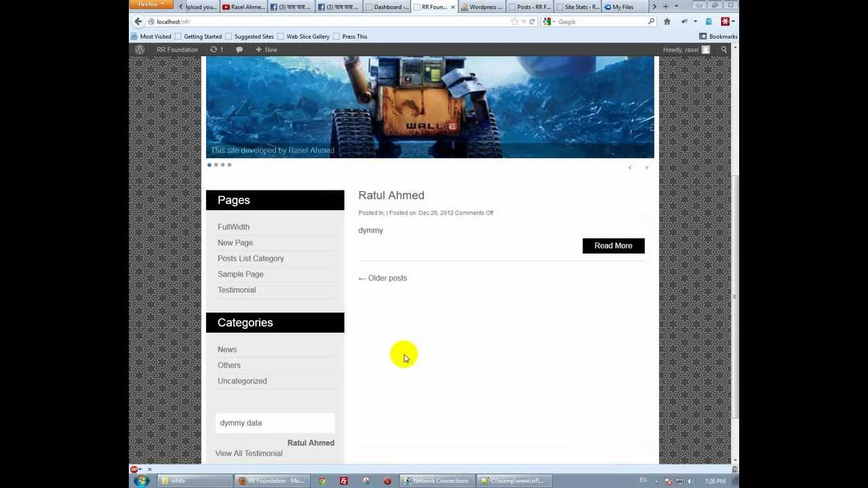The height and width of the screenshot is (488, 868).
Task: Click the Read More button
Action: click(x=614, y=245)
